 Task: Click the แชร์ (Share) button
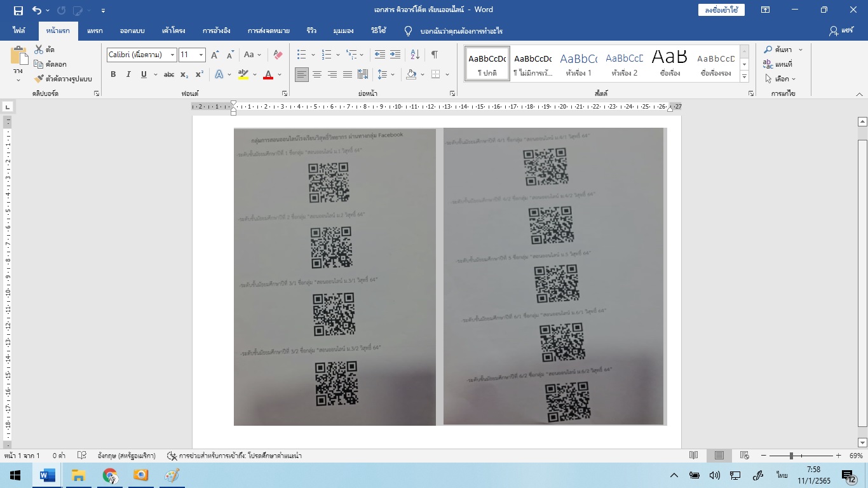tap(841, 30)
